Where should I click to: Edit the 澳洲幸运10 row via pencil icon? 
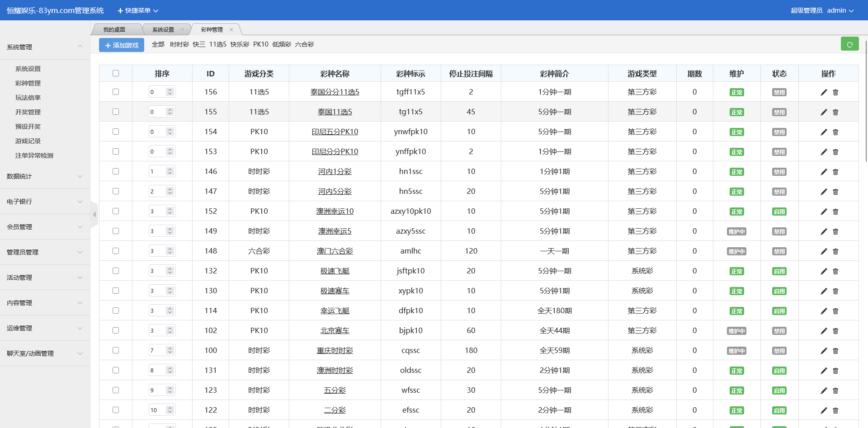[x=824, y=212]
